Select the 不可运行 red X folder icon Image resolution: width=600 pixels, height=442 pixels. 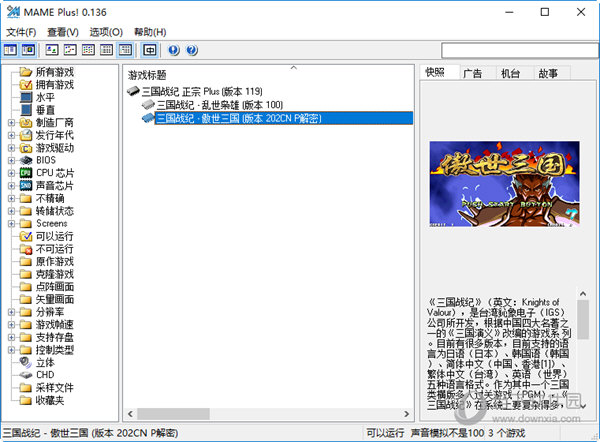tap(26, 249)
